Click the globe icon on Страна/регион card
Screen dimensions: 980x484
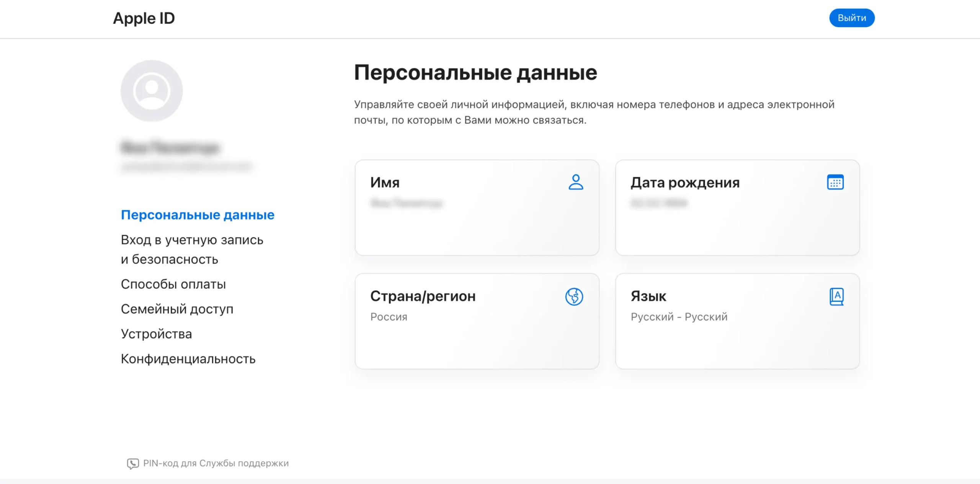tap(574, 296)
